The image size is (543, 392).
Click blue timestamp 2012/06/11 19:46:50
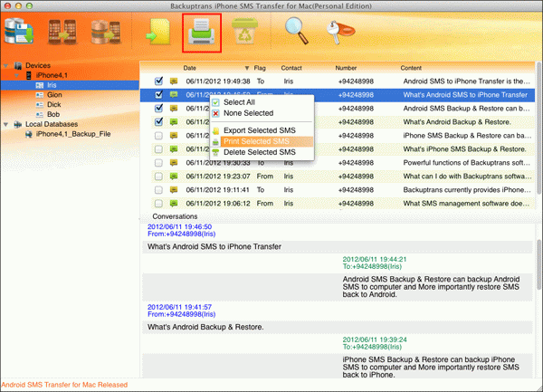[x=179, y=227]
